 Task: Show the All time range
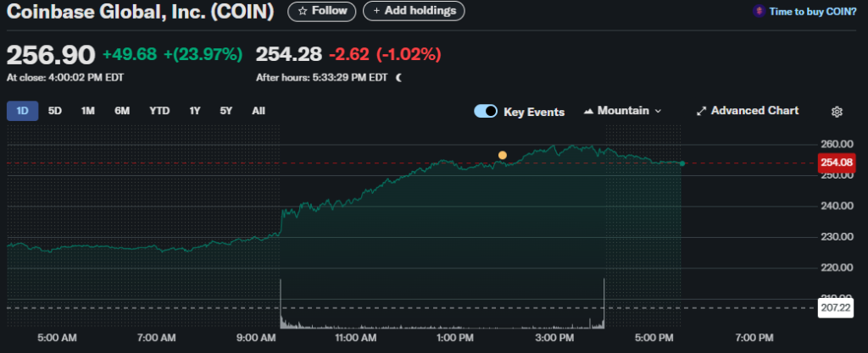[259, 111]
